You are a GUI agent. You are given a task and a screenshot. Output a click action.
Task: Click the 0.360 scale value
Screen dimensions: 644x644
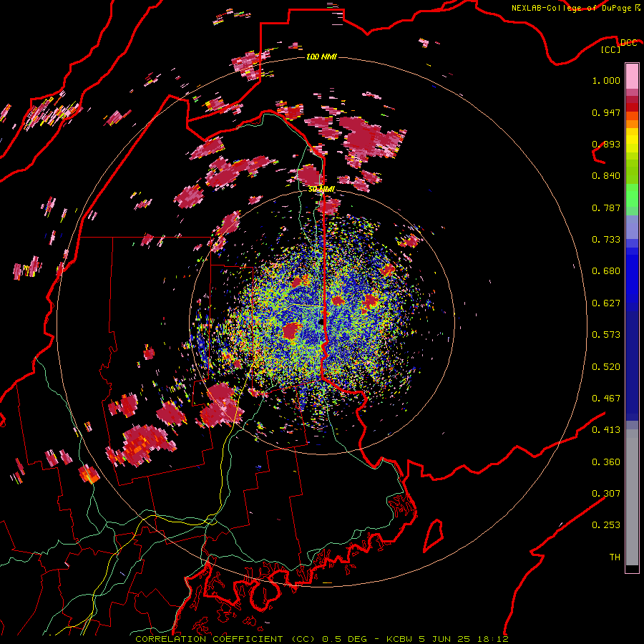[606, 462]
